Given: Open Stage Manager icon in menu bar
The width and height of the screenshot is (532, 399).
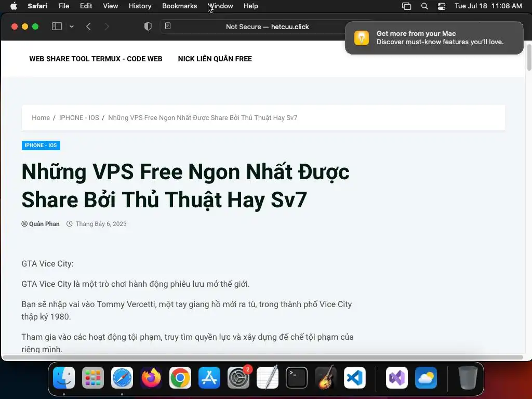Looking at the screenshot, I should 406,6.
